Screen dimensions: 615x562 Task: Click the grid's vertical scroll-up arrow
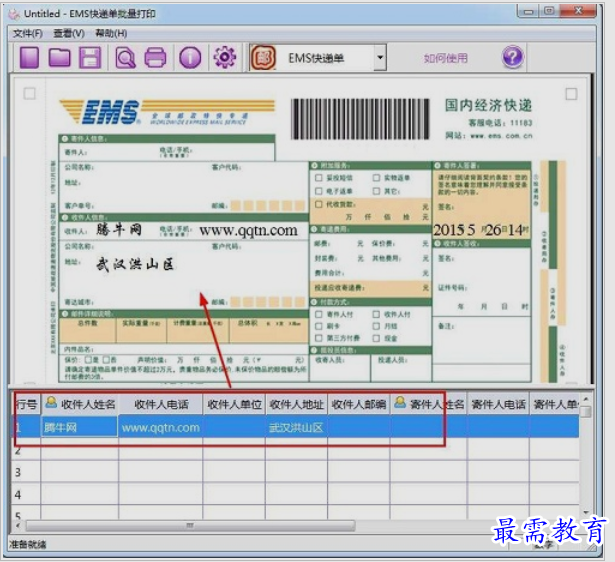point(585,399)
